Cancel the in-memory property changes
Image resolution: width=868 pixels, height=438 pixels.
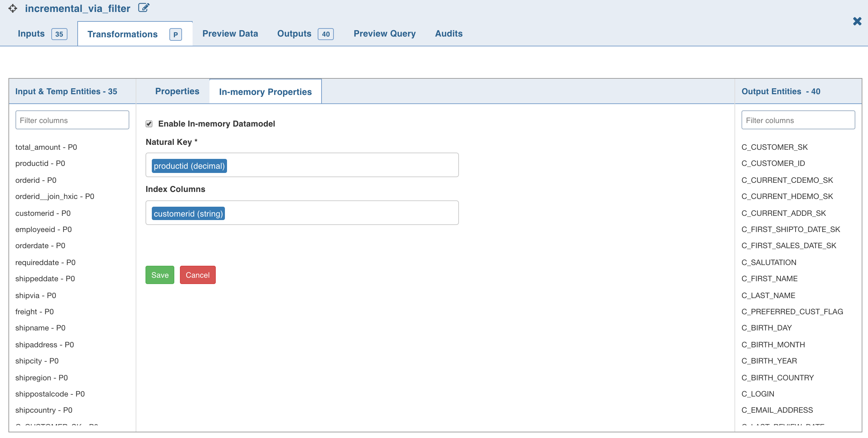pyautogui.click(x=197, y=275)
